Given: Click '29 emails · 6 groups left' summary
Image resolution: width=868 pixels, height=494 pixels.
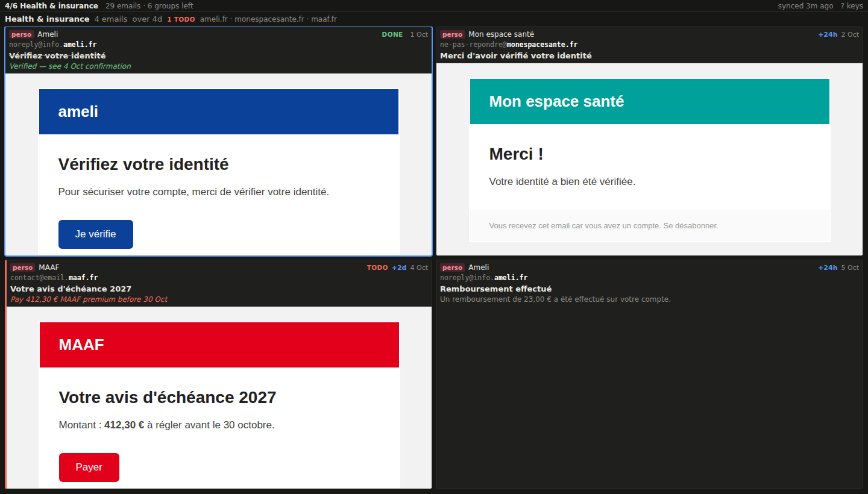Looking at the screenshot, I should pos(149,6).
